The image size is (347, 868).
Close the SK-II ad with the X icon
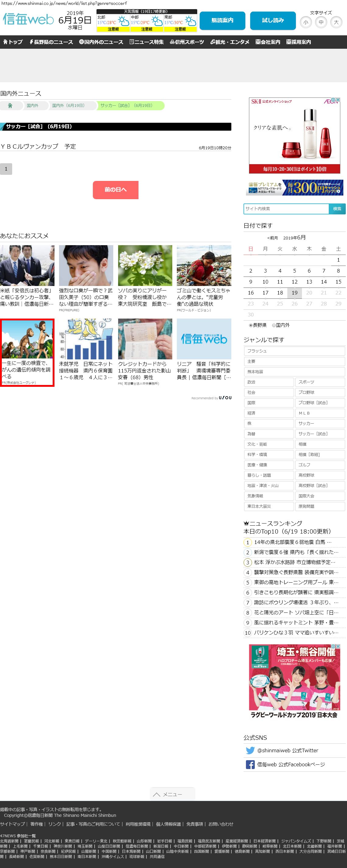338,100
